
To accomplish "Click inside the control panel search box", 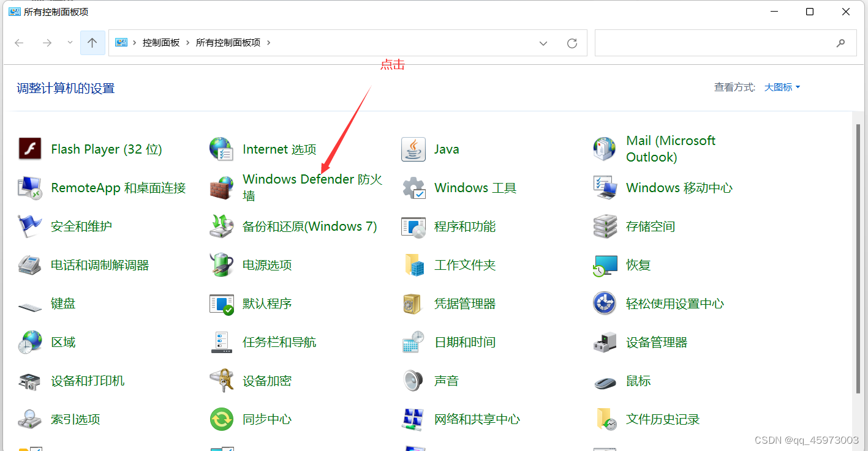I will pyautogui.click(x=725, y=43).
